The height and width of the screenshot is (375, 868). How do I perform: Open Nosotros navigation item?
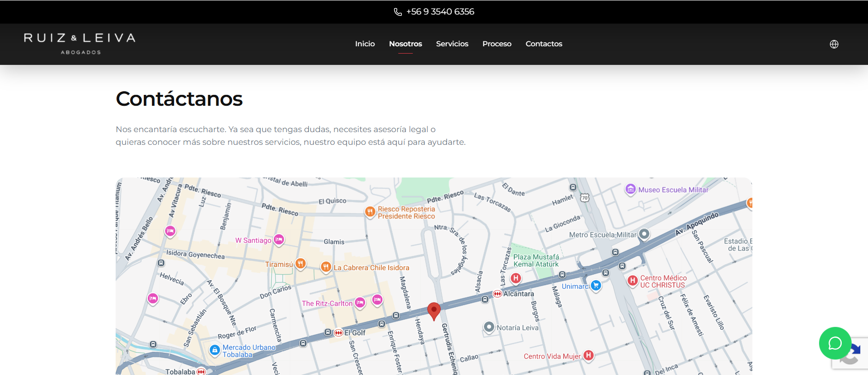click(x=405, y=44)
